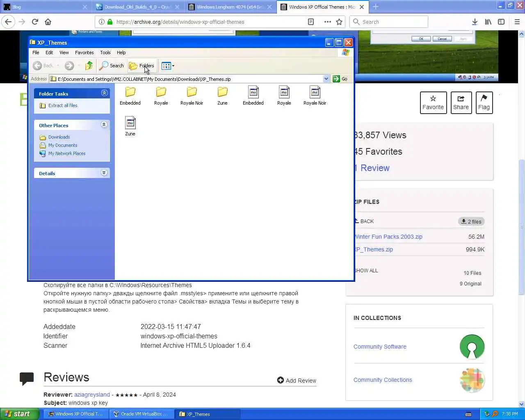
Task: Open XP_Themes.zip download link
Action: click(374, 249)
